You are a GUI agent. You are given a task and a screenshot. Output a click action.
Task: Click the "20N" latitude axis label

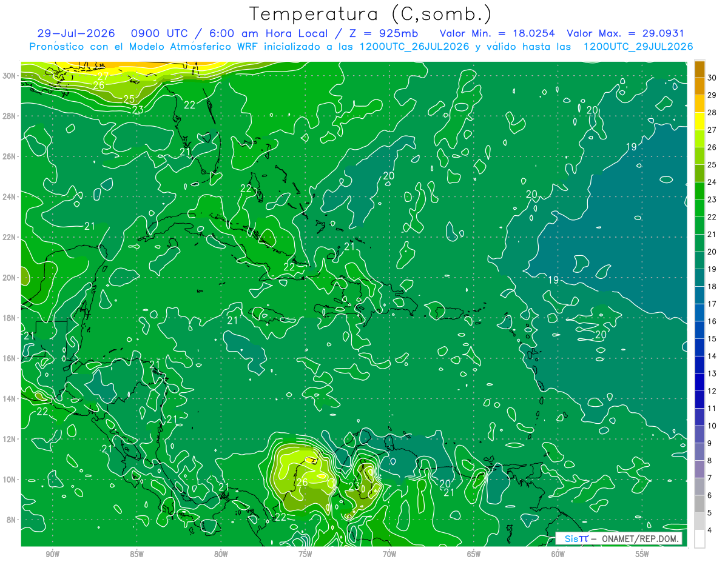coord(9,278)
